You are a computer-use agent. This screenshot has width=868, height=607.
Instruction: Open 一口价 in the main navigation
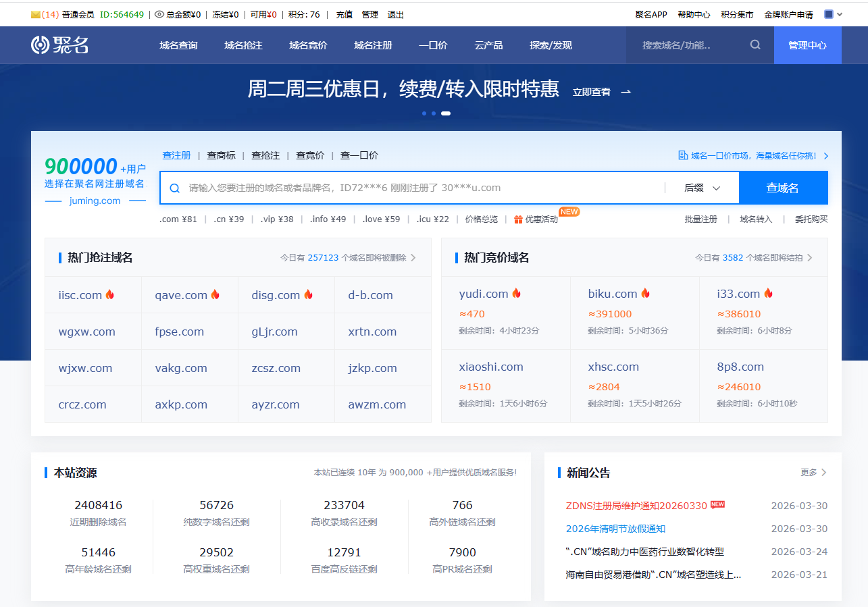pyautogui.click(x=433, y=45)
